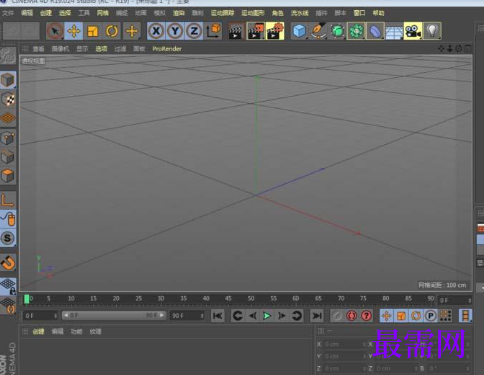Toggle the X axis lock
This screenshot has width=484, height=375.
click(x=156, y=31)
